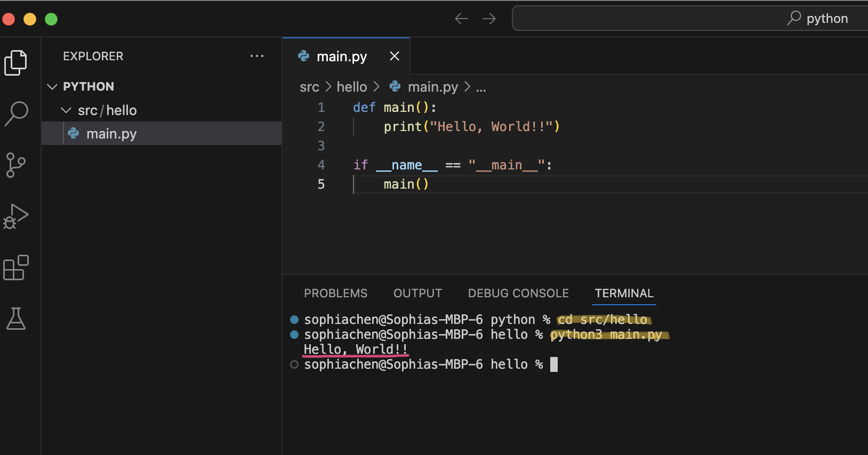Click the navigate back arrow
868x455 pixels.
tap(461, 19)
